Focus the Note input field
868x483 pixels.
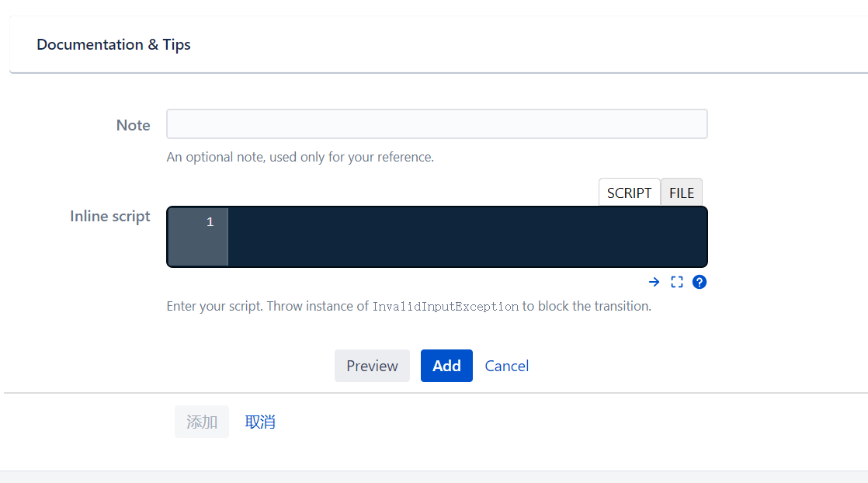tap(437, 124)
